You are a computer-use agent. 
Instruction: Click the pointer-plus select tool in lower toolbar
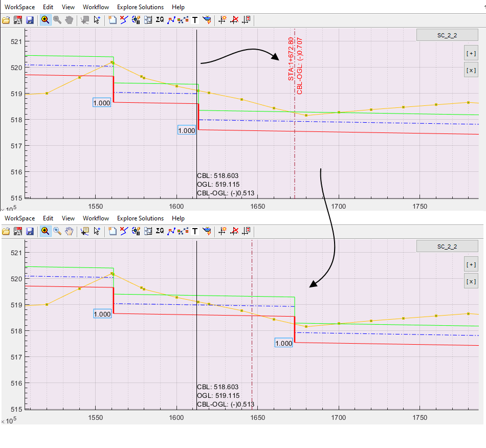(x=97, y=232)
